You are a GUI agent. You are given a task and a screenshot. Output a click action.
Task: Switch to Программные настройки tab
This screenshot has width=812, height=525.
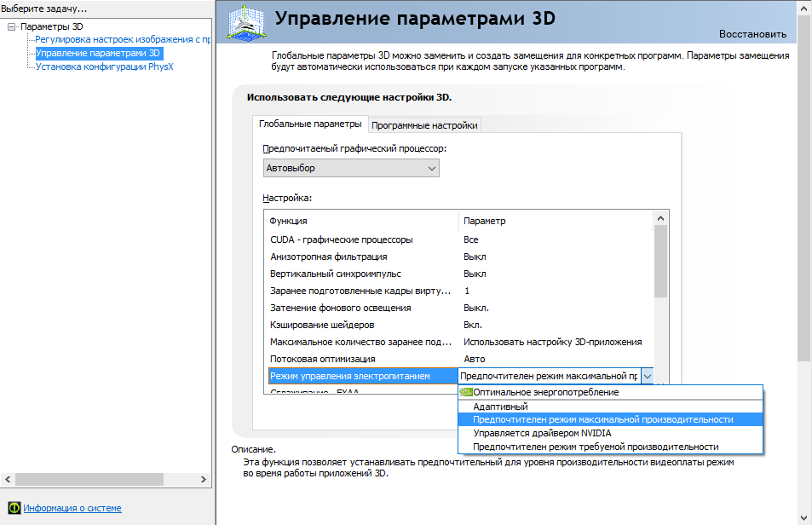click(424, 125)
